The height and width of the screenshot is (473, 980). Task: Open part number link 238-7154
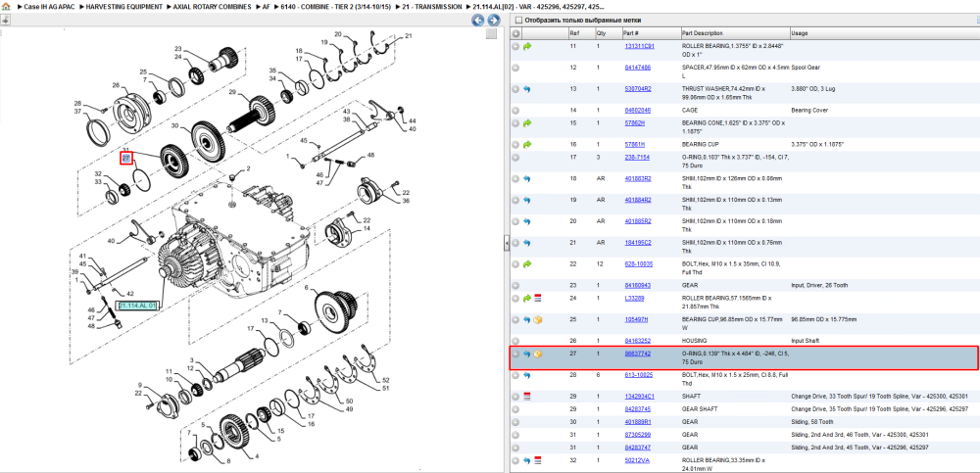637,158
